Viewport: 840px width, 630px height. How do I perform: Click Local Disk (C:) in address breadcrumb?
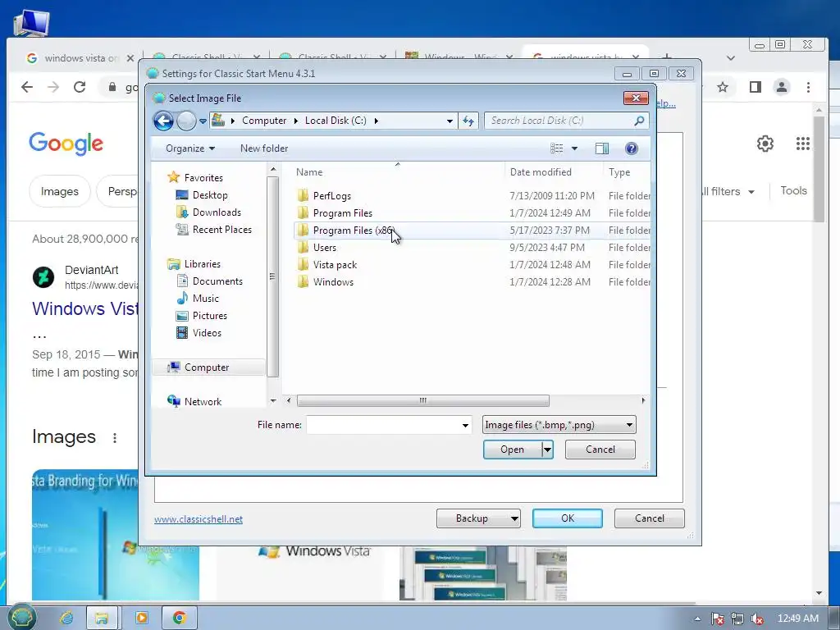point(336,121)
